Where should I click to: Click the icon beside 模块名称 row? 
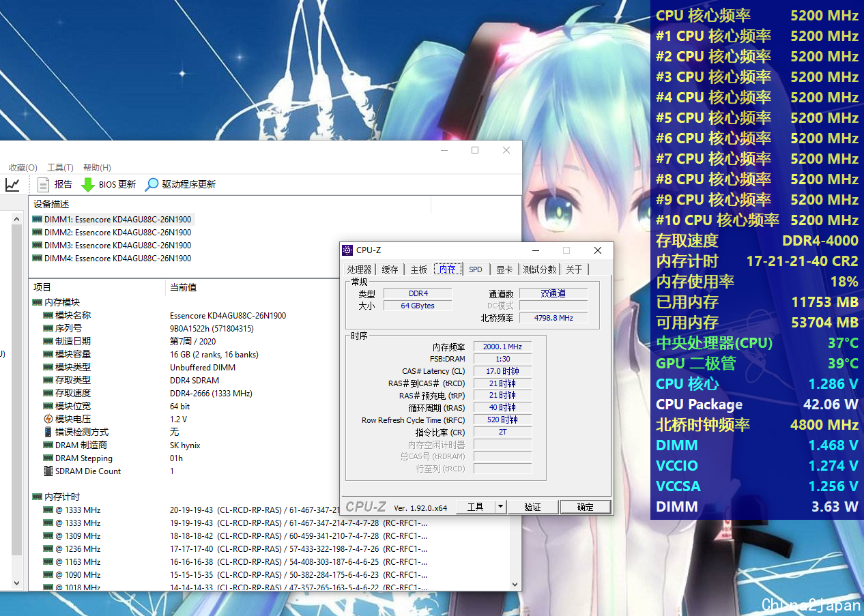pos(48,315)
